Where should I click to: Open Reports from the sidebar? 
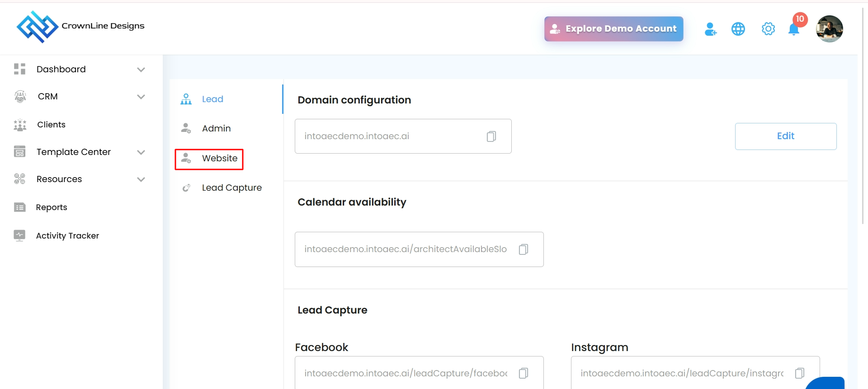pyautogui.click(x=52, y=207)
